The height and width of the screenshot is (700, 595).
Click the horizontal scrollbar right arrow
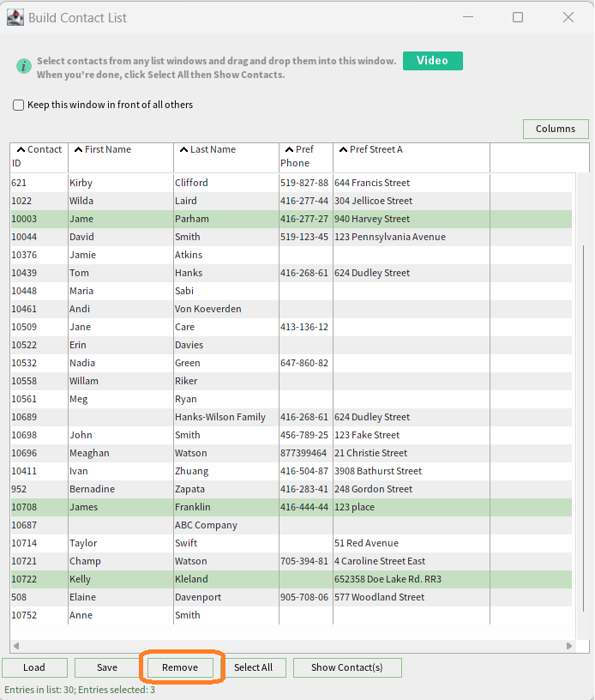569,646
